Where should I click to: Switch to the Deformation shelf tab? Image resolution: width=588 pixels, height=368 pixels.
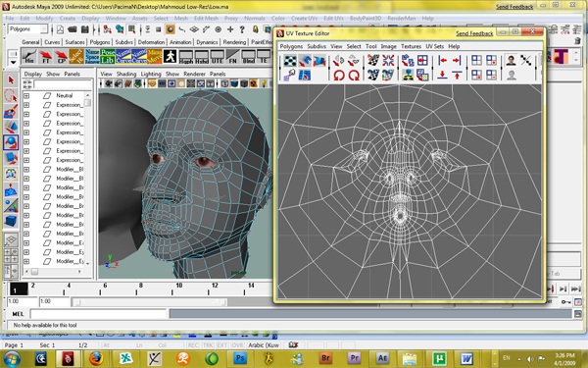(151, 42)
